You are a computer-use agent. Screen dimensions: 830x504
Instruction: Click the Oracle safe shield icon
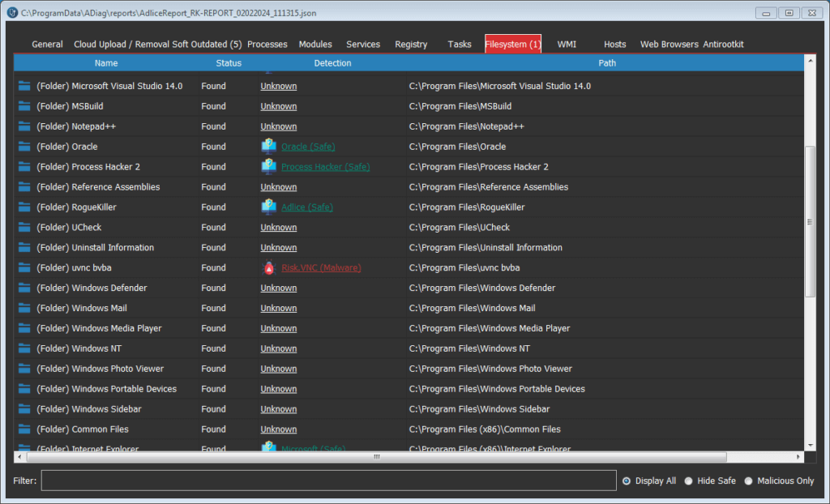click(269, 147)
